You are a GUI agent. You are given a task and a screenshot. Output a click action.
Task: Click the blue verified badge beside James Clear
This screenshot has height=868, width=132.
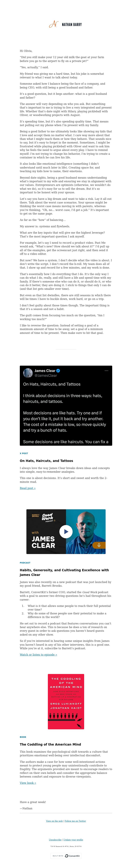point(58,371)
